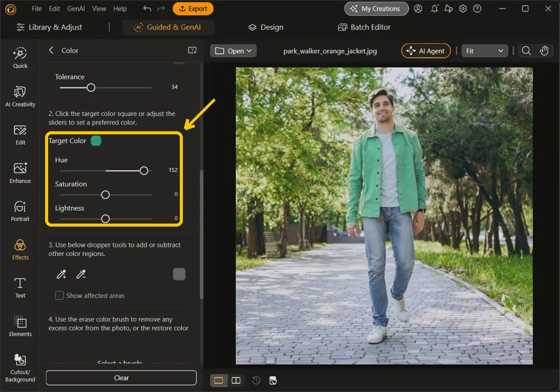The width and height of the screenshot is (560, 392).
Task: Open the Edit menu in the menu bar
Action: point(54,8)
